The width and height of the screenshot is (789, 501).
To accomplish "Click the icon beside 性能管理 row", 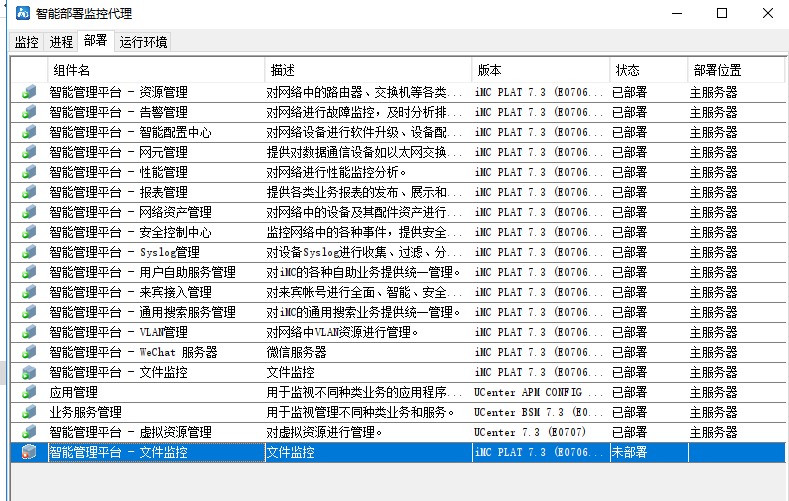I will click(x=29, y=172).
